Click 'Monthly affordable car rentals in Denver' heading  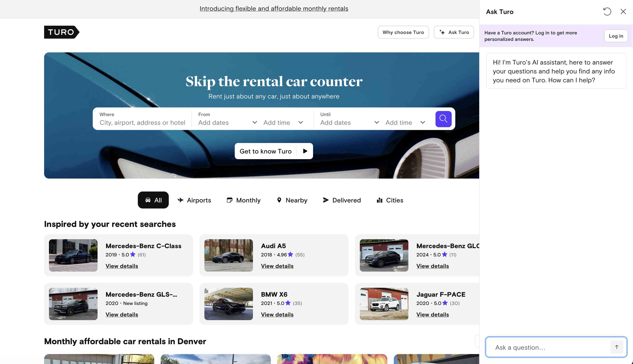(125, 341)
